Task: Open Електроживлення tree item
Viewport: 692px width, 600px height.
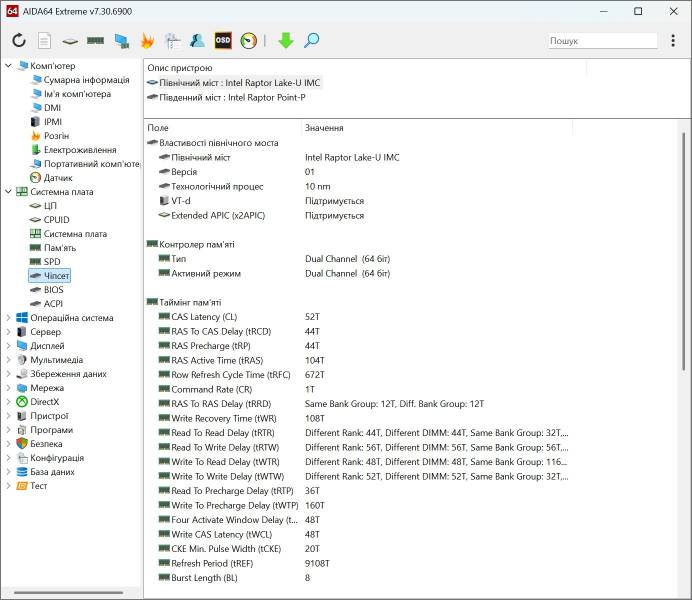Action: pyautogui.click(x=80, y=150)
